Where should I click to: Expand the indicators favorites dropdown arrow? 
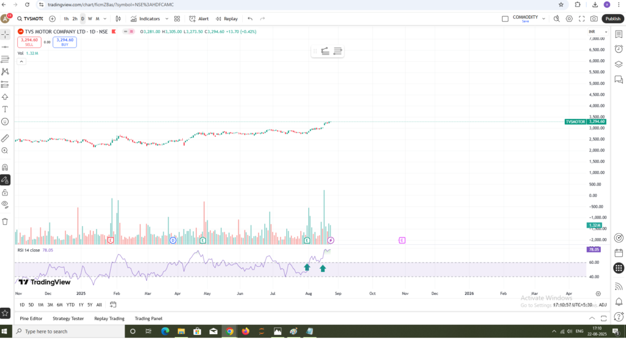(x=167, y=19)
